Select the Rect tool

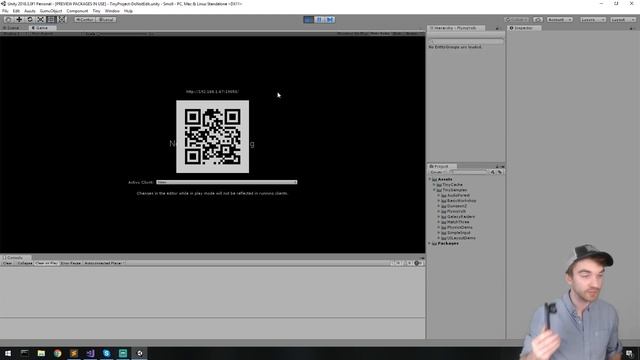pos(51,20)
